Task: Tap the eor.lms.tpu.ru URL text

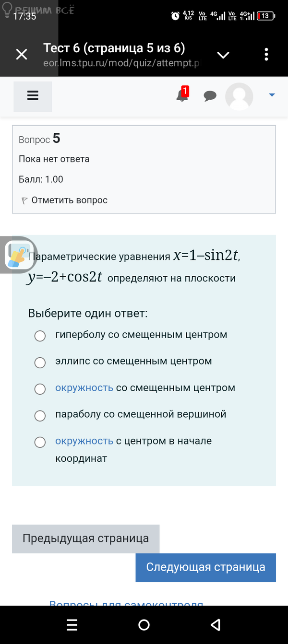Action: coord(121,63)
